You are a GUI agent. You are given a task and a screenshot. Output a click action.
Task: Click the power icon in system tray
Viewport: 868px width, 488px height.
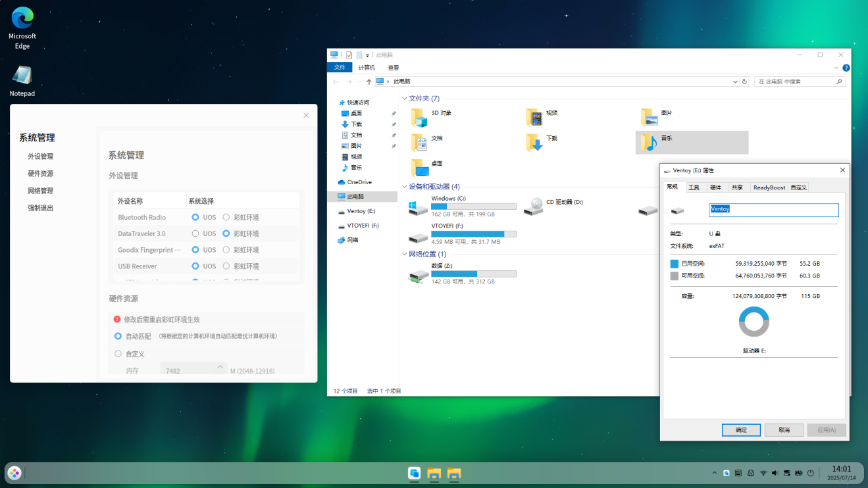click(x=811, y=473)
